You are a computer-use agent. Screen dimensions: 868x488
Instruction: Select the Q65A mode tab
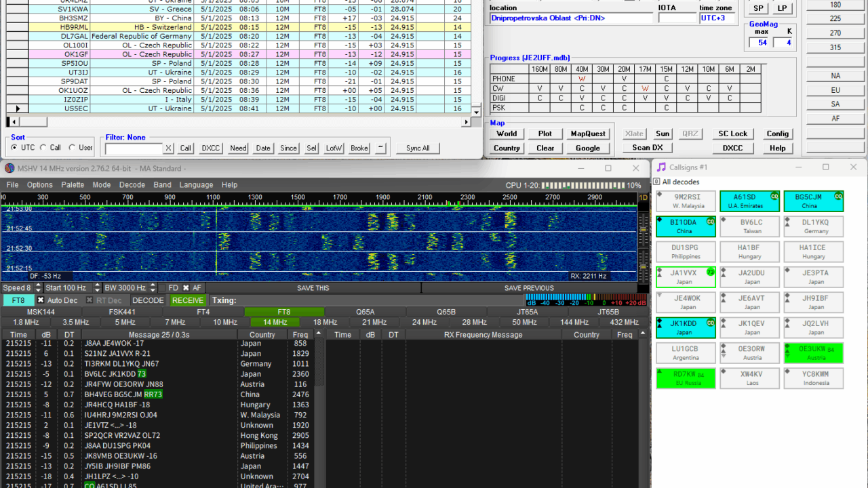365,312
